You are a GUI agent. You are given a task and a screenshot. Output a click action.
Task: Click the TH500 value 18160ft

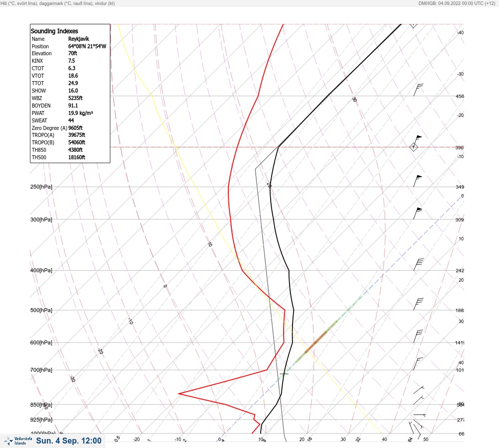pos(77,157)
